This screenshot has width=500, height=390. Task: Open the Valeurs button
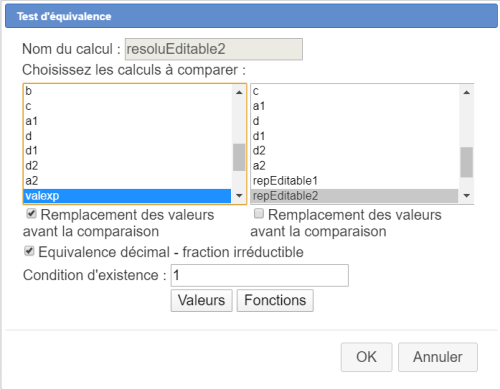click(x=201, y=300)
